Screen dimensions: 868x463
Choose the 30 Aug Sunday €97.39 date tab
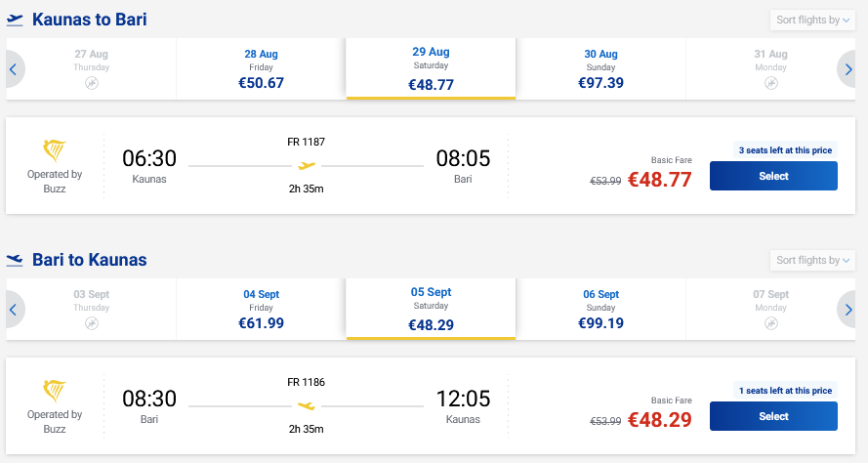600,69
